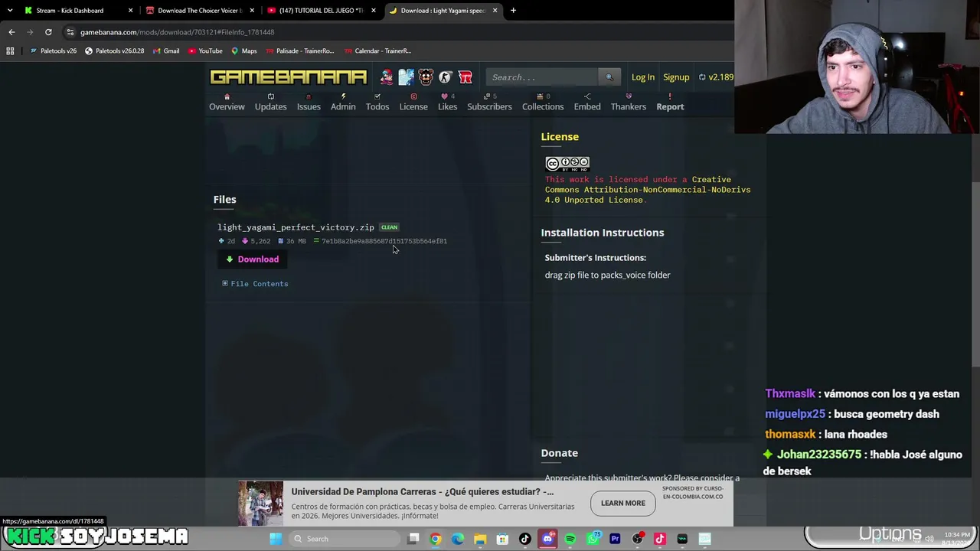This screenshot has height=551, width=980.
Task: Open the YouTube bookmark
Action: point(205,51)
